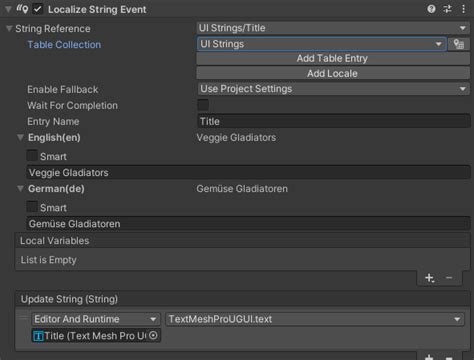
Task: Click the Gemüse Gladiatoren preview beside German(de)
Action: tap(242, 189)
